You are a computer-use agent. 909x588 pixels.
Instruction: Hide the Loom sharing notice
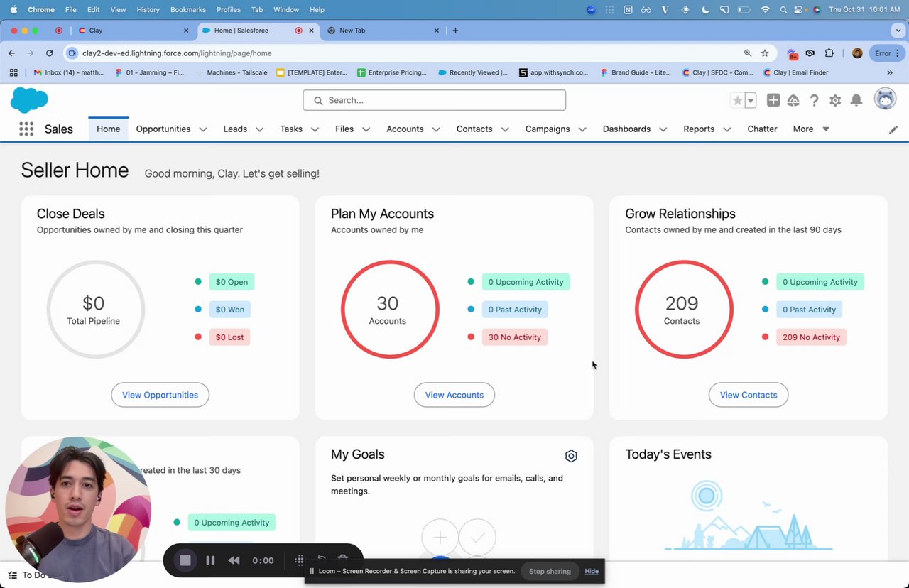click(x=592, y=571)
